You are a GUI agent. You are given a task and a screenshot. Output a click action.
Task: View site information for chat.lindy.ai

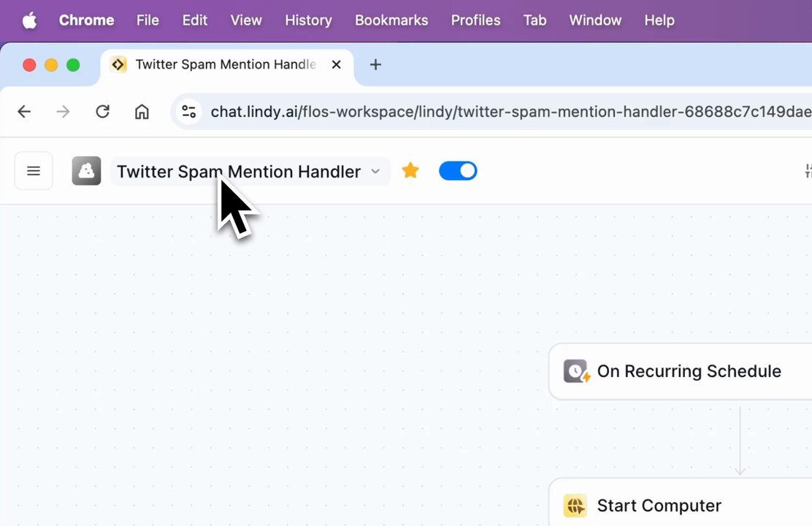point(188,112)
